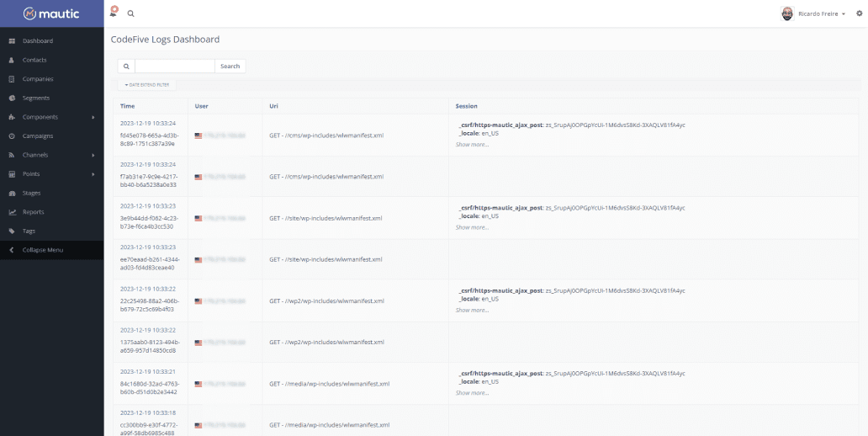Click the Contacts sidebar icon
Image resolution: width=868 pixels, height=436 pixels.
(x=12, y=60)
